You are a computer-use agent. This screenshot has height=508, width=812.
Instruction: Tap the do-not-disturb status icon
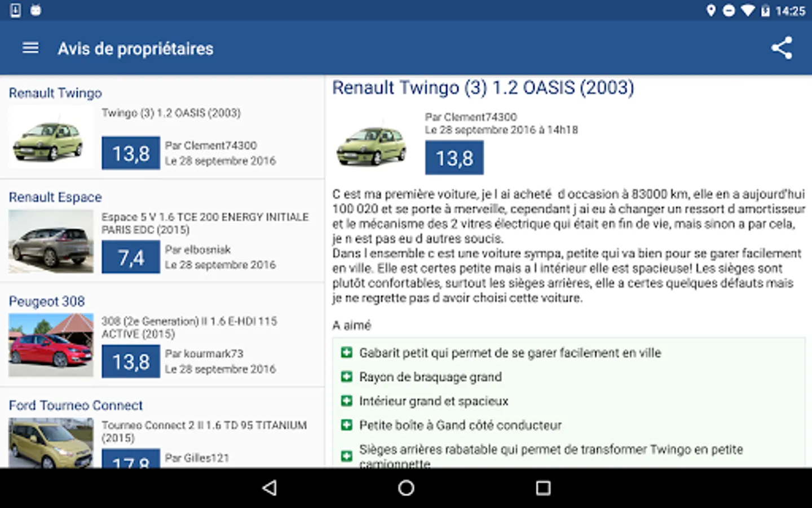tap(729, 10)
